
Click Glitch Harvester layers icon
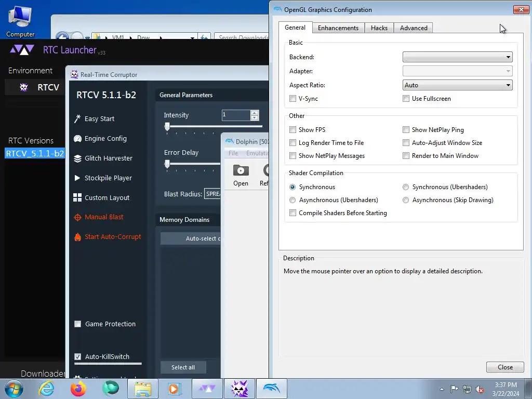click(x=78, y=158)
